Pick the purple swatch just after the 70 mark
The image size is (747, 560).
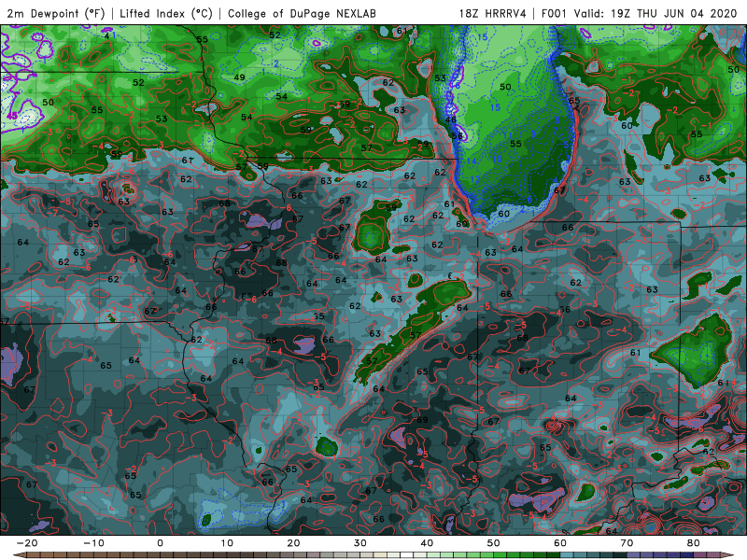click(633, 554)
